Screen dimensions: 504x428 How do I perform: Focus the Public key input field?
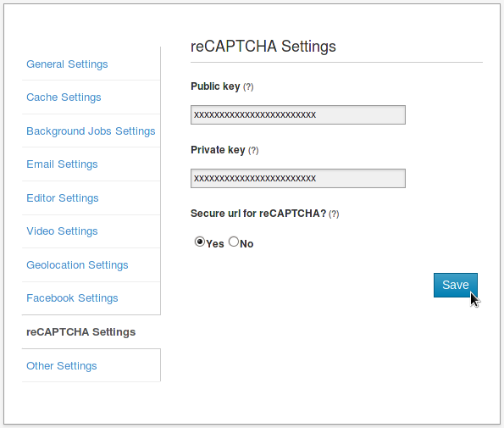point(298,114)
